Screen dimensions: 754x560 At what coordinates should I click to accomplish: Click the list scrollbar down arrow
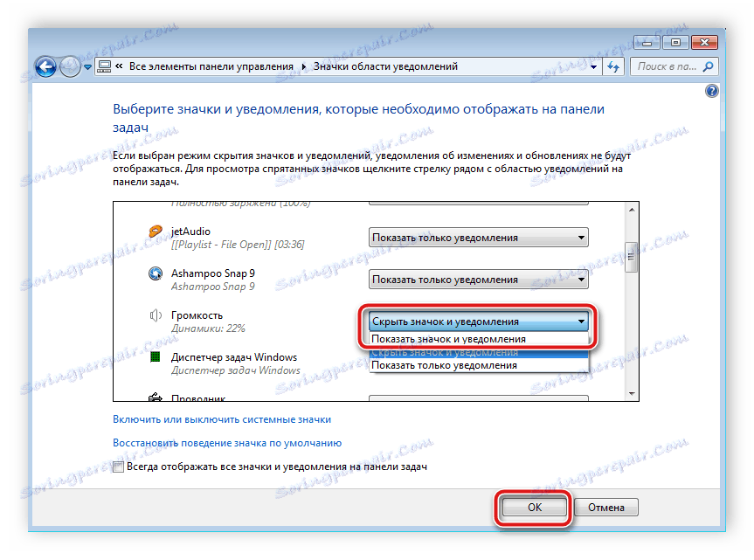pos(632,394)
